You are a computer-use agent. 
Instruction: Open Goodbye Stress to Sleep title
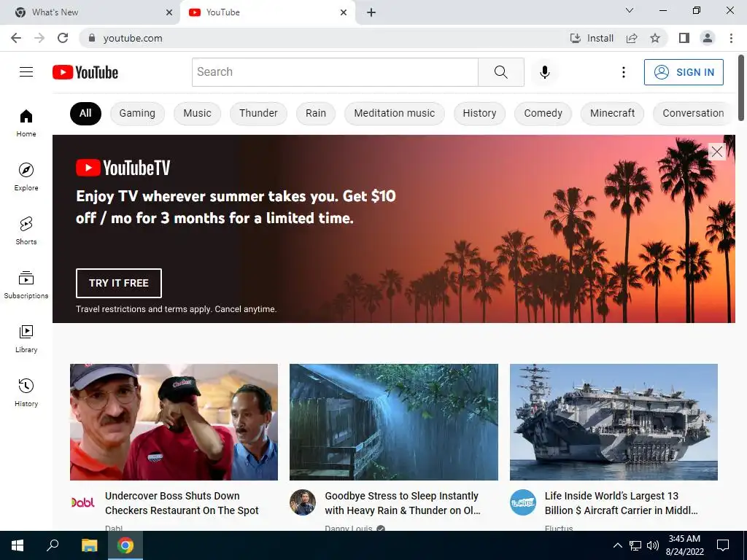pyautogui.click(x=403, y=503)
